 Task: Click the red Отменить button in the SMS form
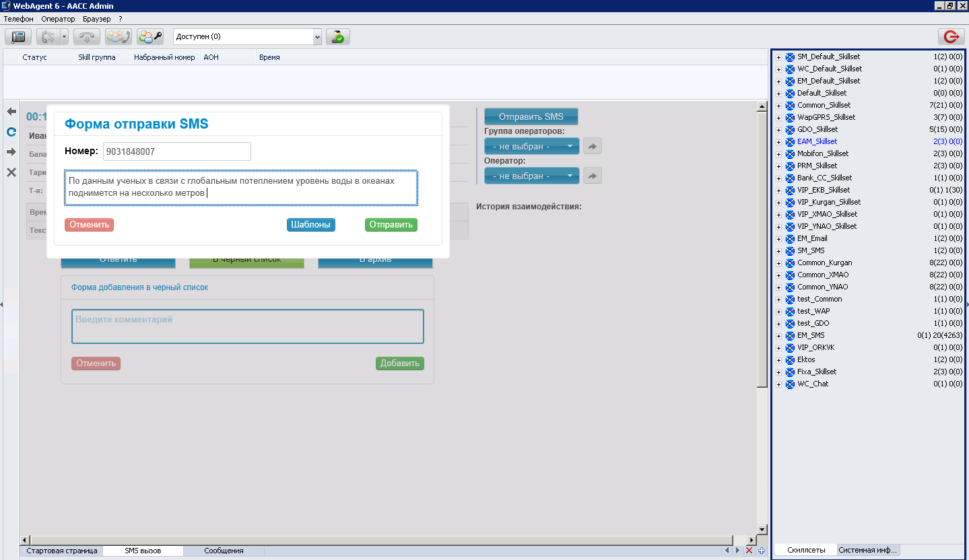90,225
